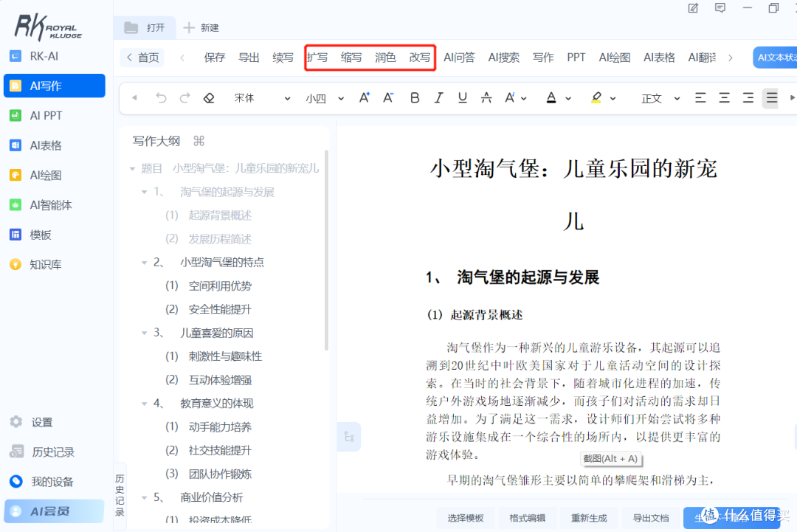The width and height of the screenshot is (797, 532).
Task: Click the 打开 folder tab
Action: click(x=145, y=27)
